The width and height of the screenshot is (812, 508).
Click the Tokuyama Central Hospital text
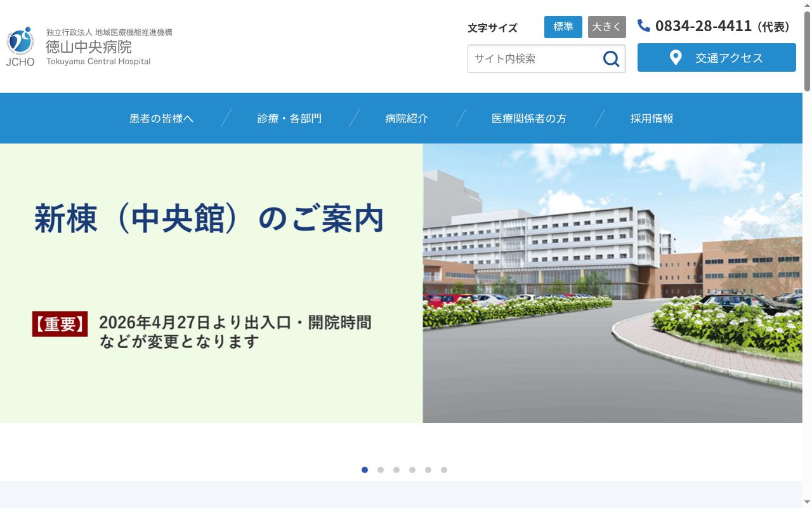tap(98, 62)
